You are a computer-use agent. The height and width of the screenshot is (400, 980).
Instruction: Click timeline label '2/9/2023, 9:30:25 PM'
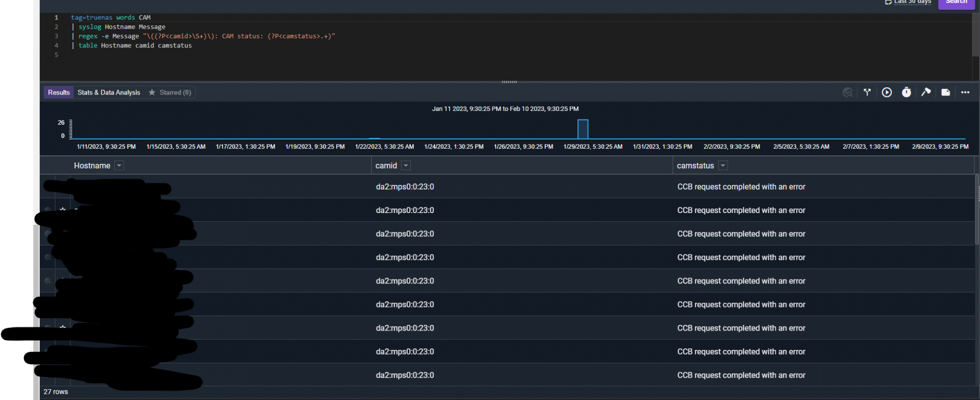point(940,147)
